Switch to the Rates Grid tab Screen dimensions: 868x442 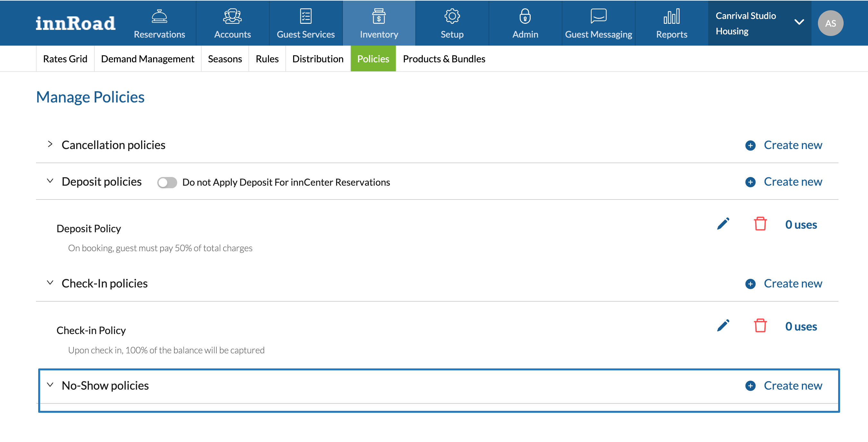click(x=65, y=59)
